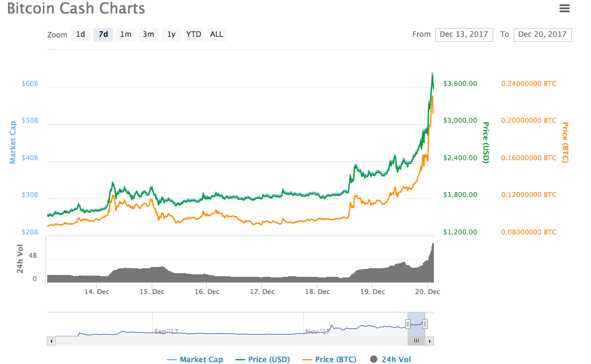Click the 4B volume axis label

33,255
